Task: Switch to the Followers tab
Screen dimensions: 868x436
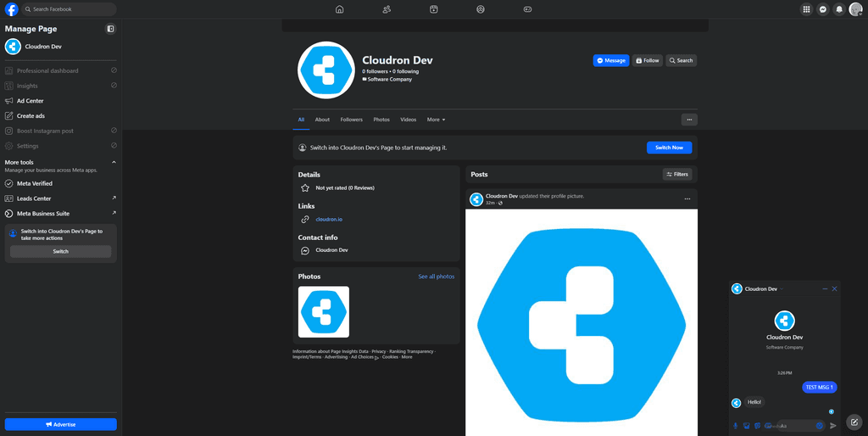Action: 351,120
